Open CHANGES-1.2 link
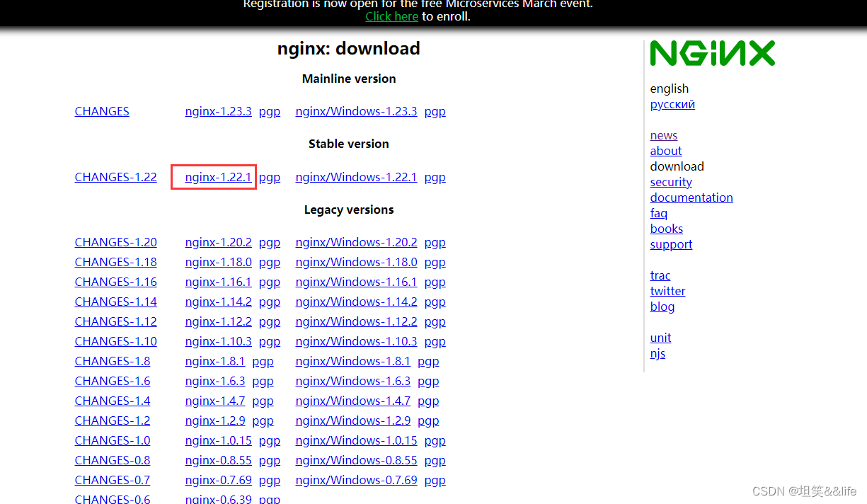 (x=113, y=420)
